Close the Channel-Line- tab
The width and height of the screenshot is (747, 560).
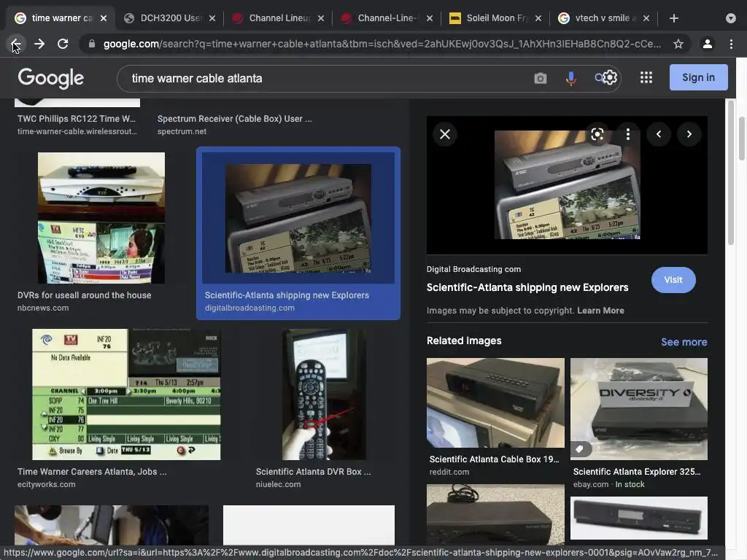point(429,18)
